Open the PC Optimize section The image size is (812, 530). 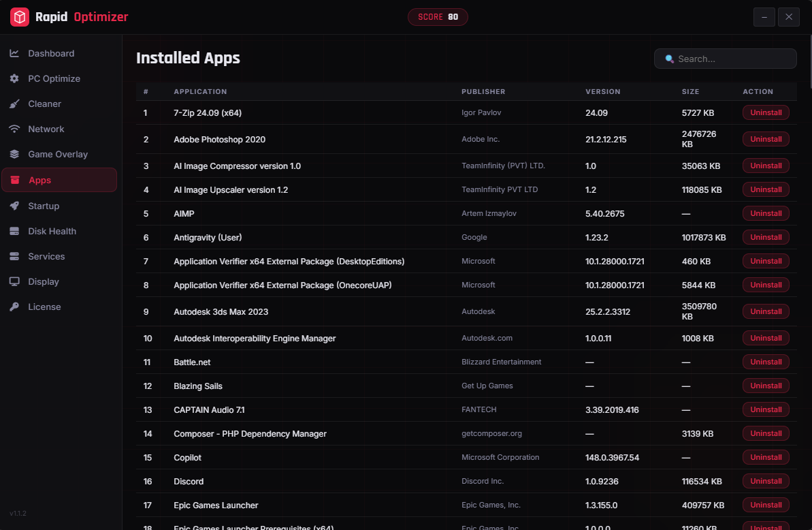click(59, 79)
